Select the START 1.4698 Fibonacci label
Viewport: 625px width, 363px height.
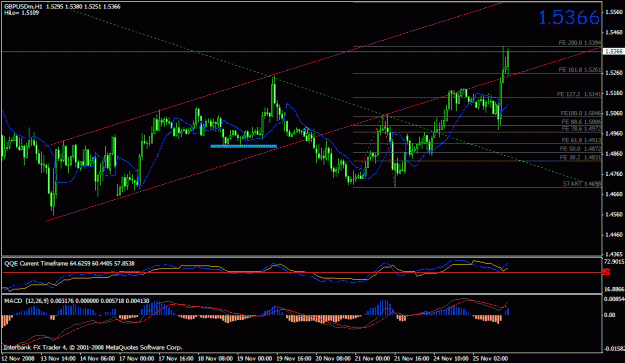click(582, 184)
